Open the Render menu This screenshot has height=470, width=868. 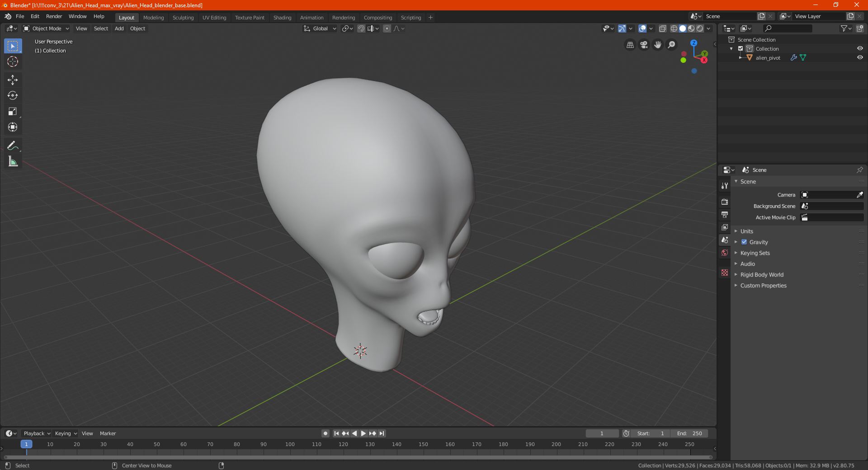pos(54,16)
